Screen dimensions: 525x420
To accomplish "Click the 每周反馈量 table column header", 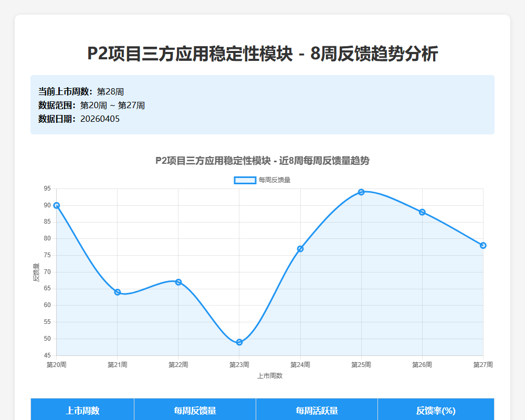I will coord(195,410).
